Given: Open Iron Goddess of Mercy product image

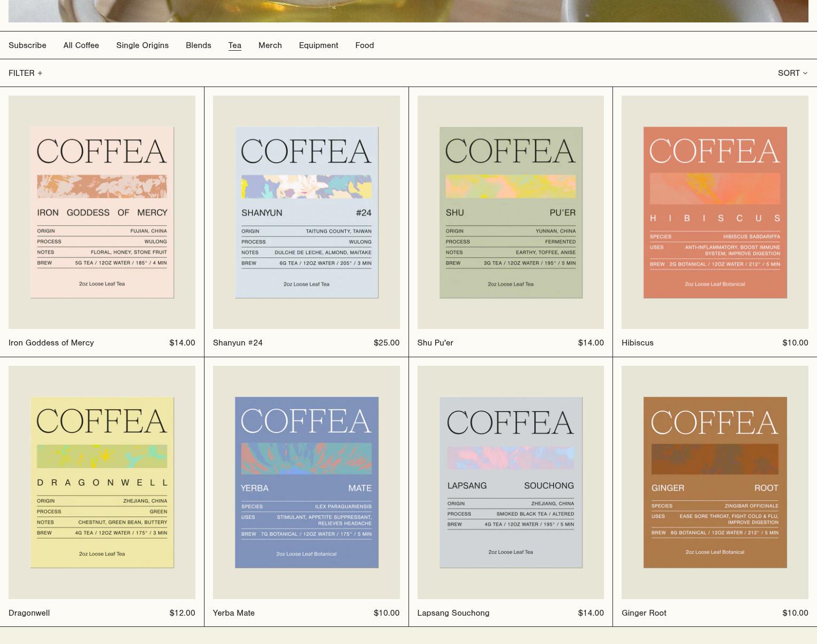Looking at the screenshot, I should click(x=102, y=212).
